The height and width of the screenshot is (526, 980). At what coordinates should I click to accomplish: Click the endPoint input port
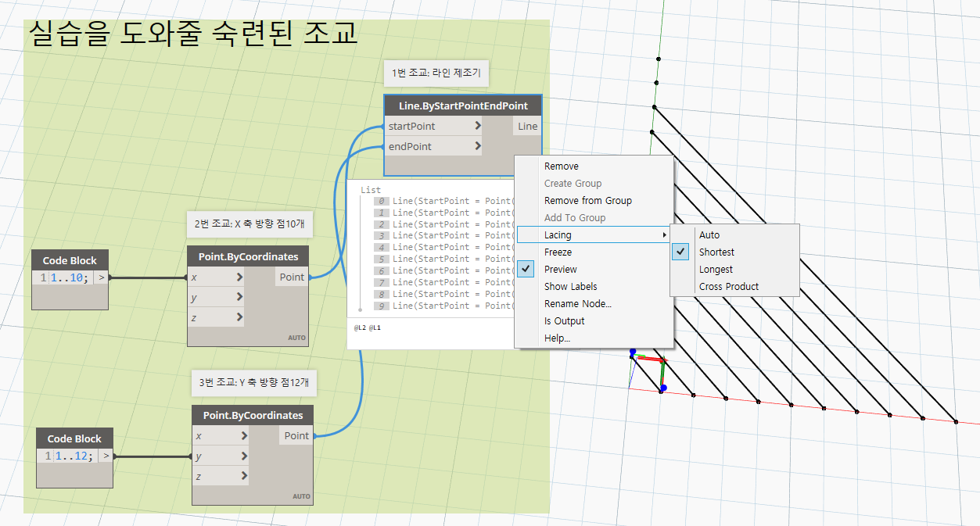[x=434, y=146]
